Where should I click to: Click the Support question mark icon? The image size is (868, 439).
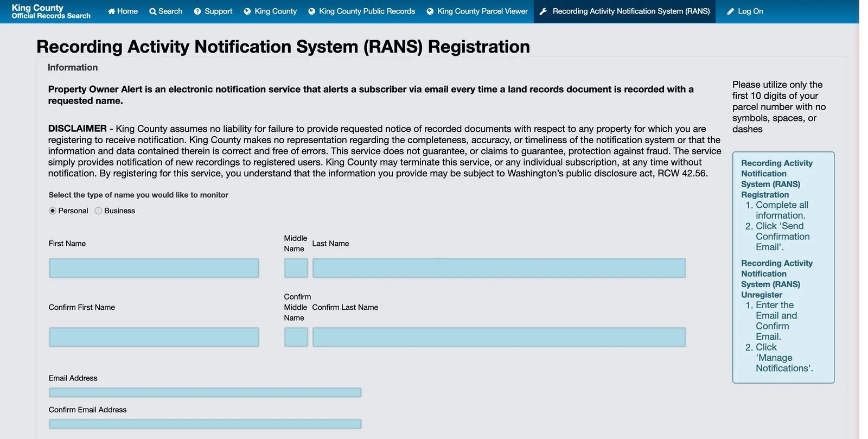pyautogui.click(x=197, y=11)
